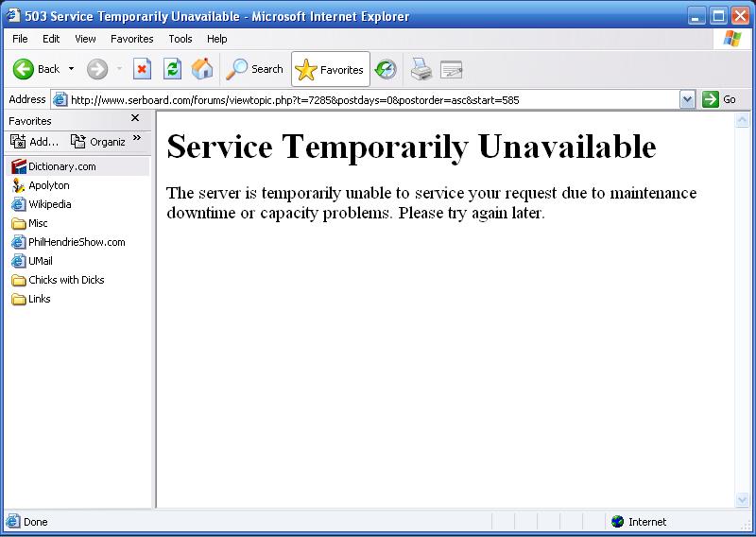
Task: Open the Wikipedia favorite link
Action: tap(49, 204)
